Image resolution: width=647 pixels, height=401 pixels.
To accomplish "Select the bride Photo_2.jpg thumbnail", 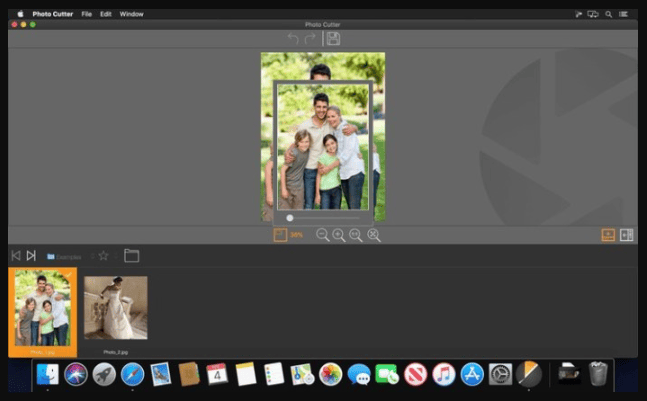I will [x=116, y=308].
